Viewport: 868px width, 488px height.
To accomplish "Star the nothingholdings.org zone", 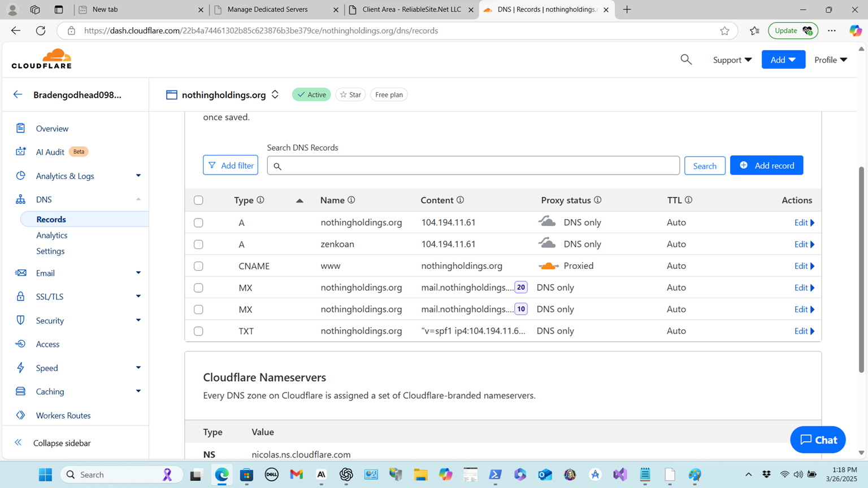I will point(350,94).
